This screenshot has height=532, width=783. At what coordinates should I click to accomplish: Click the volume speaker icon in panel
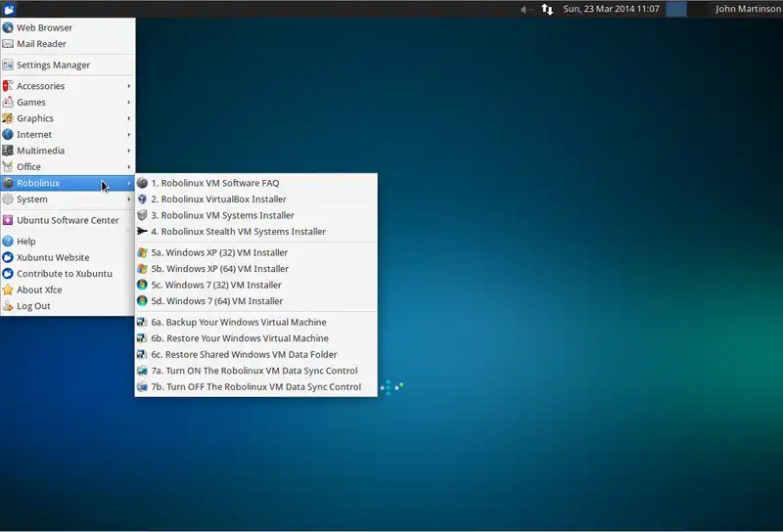click(x=525, y=9)
